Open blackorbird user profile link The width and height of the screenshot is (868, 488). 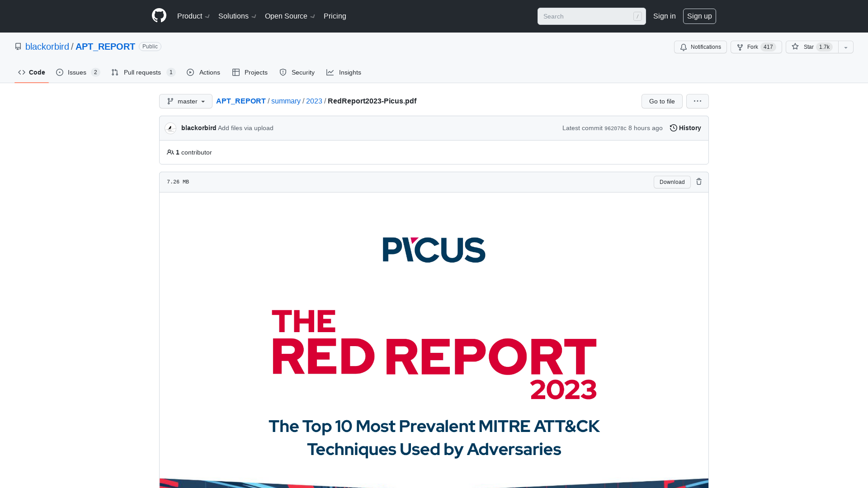tap(47, 47)
